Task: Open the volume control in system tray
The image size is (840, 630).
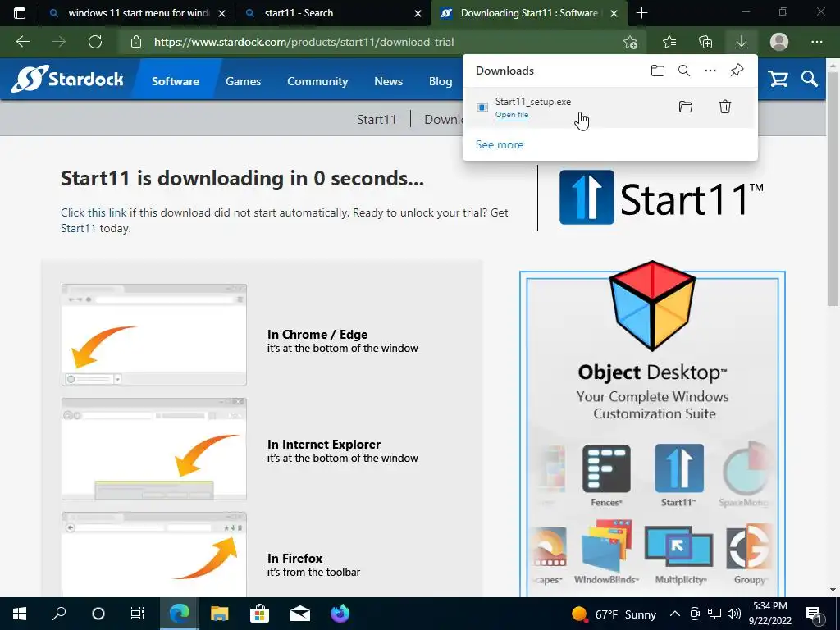Action: (734, 614)
